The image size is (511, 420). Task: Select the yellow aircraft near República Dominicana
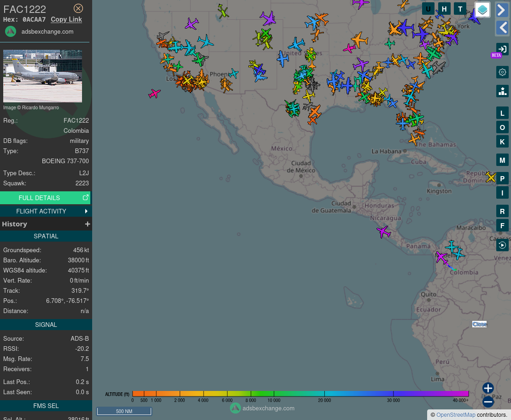(490, 177)
